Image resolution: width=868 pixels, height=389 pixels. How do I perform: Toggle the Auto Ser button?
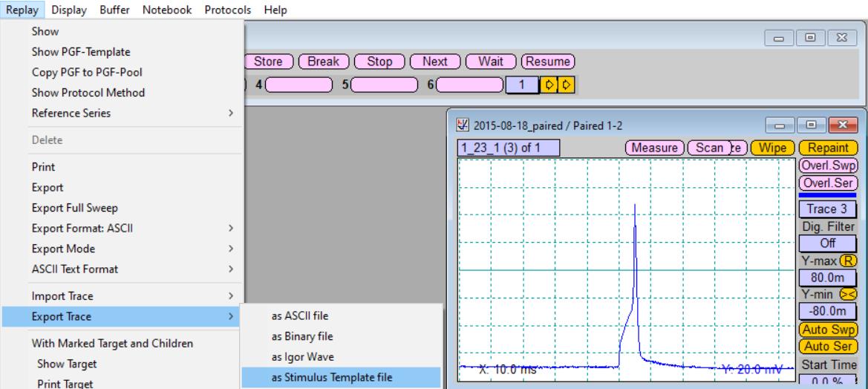click(x=828, y=347)
